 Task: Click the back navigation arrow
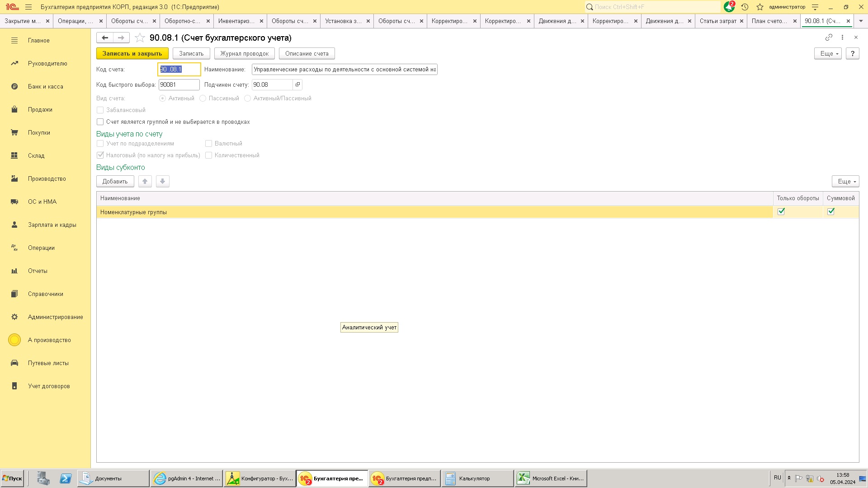coord(105,38)
